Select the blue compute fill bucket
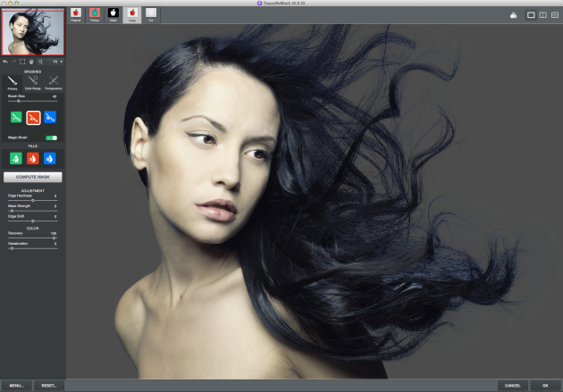The width and height of the screenshot is (563, 392). 49,159
